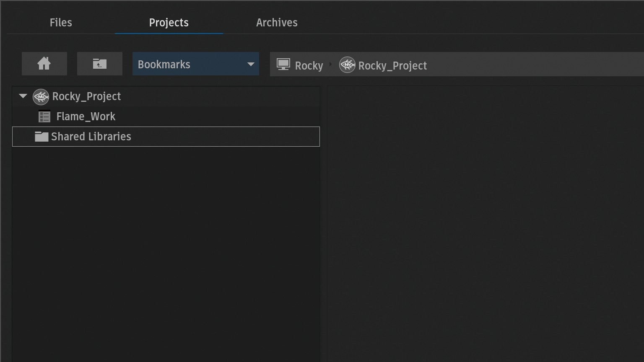The height and width of the screenshot is (362, 644).
Task: Click the Shared Libraries folder icon
Action: pos(41,137)
